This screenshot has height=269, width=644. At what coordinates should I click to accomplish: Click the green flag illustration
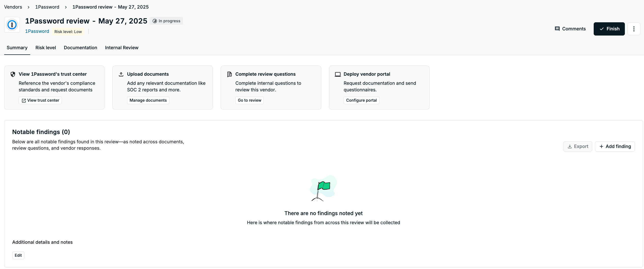[323, 188]
